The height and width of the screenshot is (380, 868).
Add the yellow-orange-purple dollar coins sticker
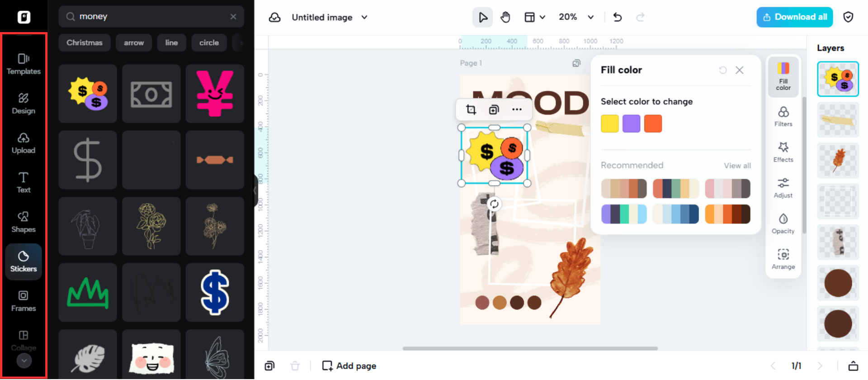(88, 94)
